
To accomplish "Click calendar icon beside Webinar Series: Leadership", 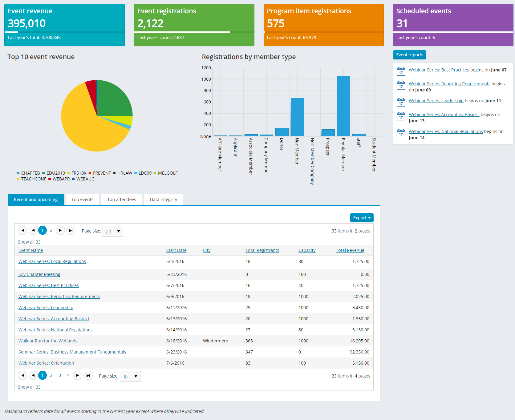I will pos(401,102).
